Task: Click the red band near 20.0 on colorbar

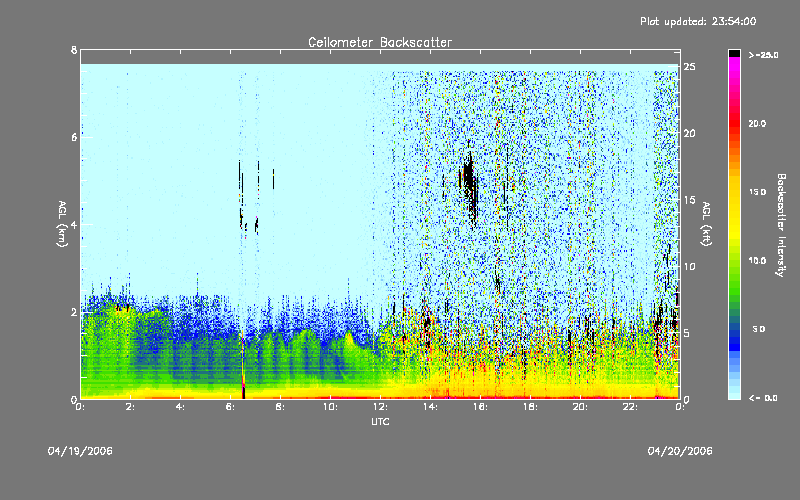Action: (x=734, y=123)
